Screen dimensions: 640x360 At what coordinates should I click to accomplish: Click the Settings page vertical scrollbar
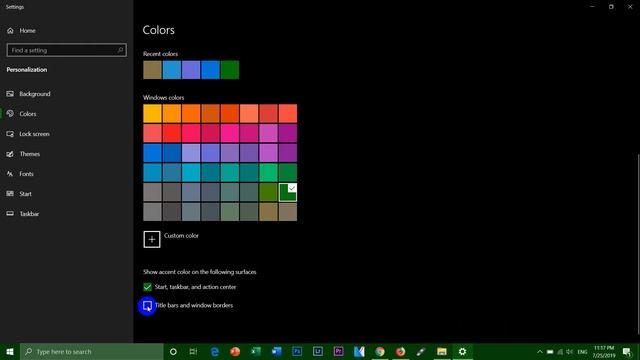(638, 244)
